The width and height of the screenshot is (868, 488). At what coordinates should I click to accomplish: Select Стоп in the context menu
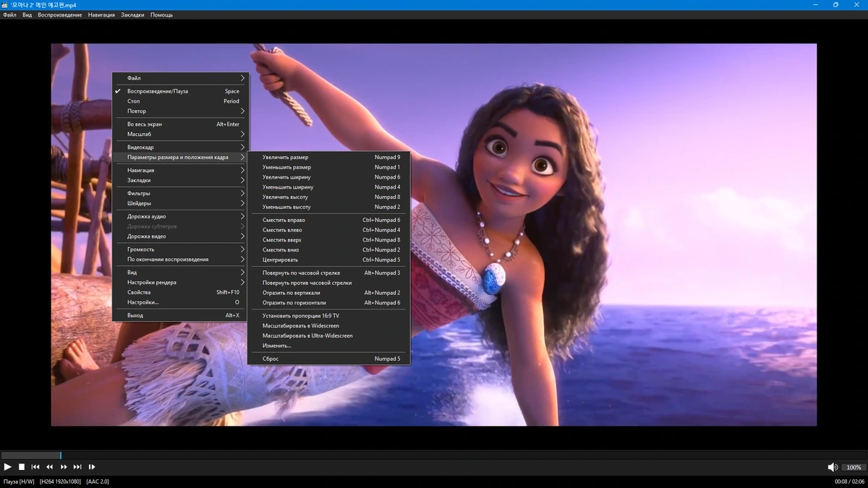coord(180,101)
